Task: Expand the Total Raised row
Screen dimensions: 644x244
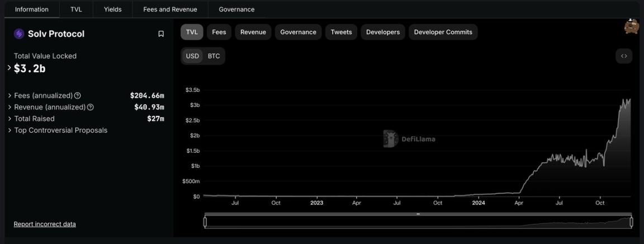Action: pyautogui.click(x=10, y=119)
